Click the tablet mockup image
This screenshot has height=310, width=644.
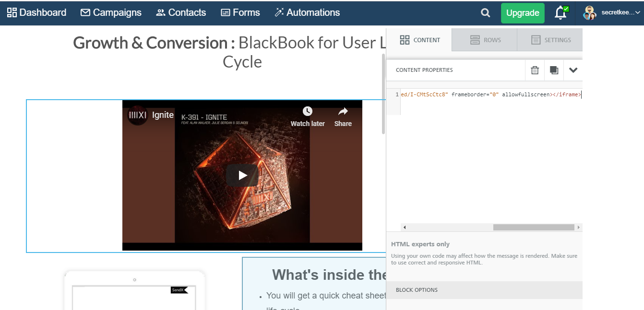[134, 290]
